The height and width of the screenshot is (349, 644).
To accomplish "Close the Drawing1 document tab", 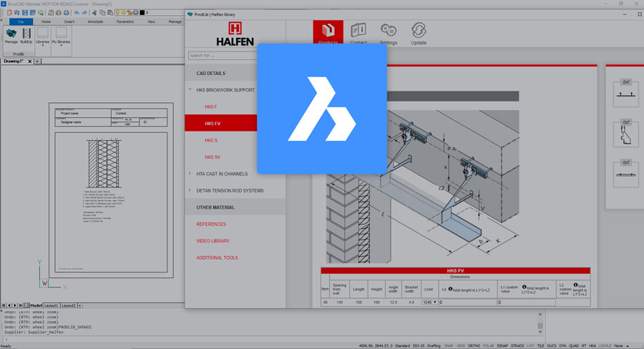I will click(29, 62).
